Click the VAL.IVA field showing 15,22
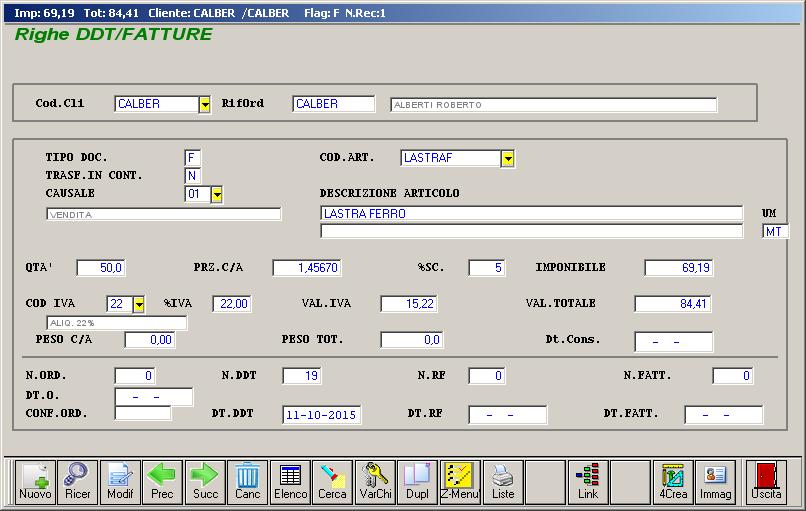 pyautogui.click(x=409, y=304)
